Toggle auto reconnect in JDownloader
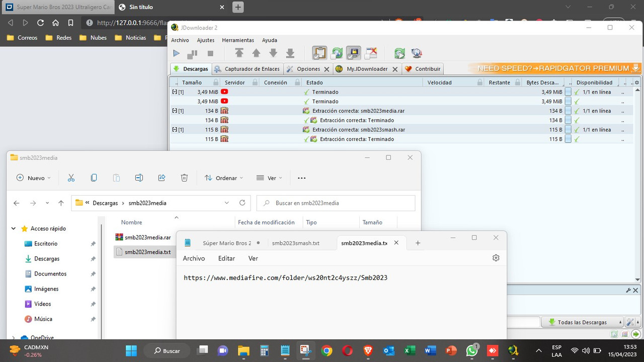This screenshot has width=644, height=362. click(x=337, y=53)
